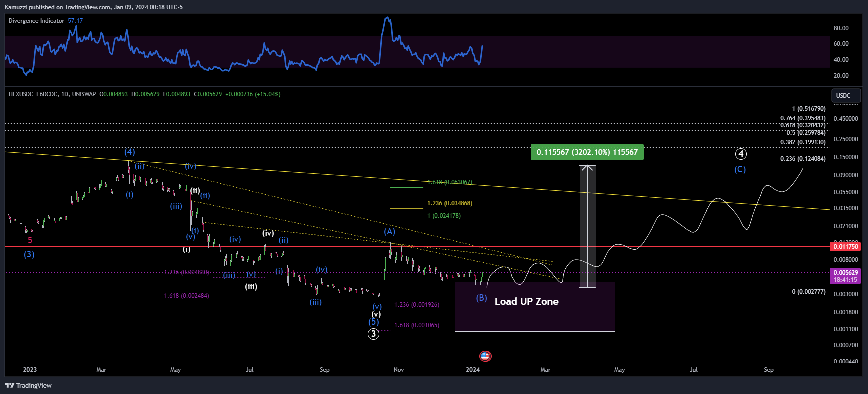Select the circled 4 wave label

point(741,154)
